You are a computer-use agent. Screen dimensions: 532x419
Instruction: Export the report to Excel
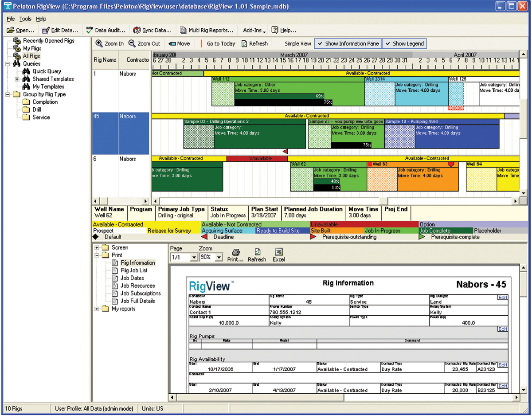(x=279, y=255)
